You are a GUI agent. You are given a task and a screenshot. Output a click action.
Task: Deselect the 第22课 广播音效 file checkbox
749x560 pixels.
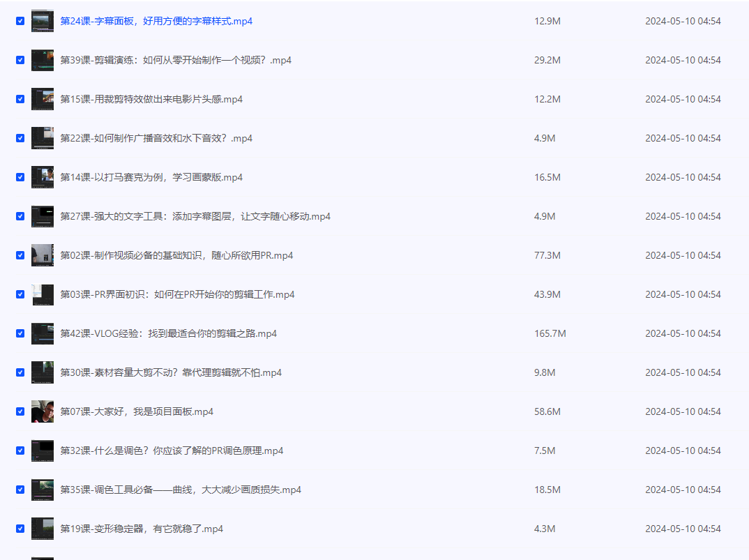tap(20, 138)
